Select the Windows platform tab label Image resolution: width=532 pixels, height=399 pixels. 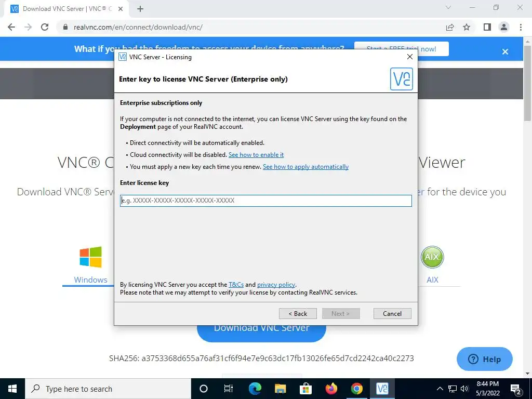pyautogui.click(x=90, y=280)
